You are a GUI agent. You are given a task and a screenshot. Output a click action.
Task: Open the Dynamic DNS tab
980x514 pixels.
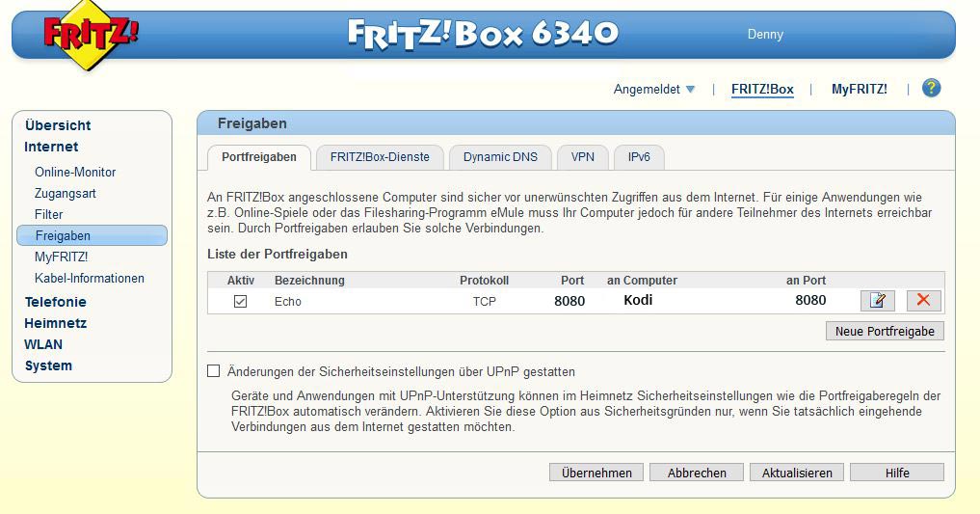pos(500,157)
